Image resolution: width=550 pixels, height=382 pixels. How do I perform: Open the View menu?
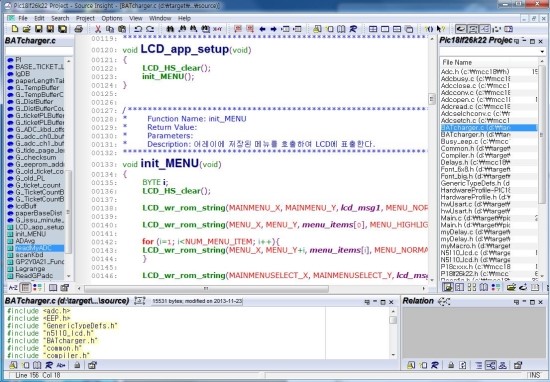136,18
